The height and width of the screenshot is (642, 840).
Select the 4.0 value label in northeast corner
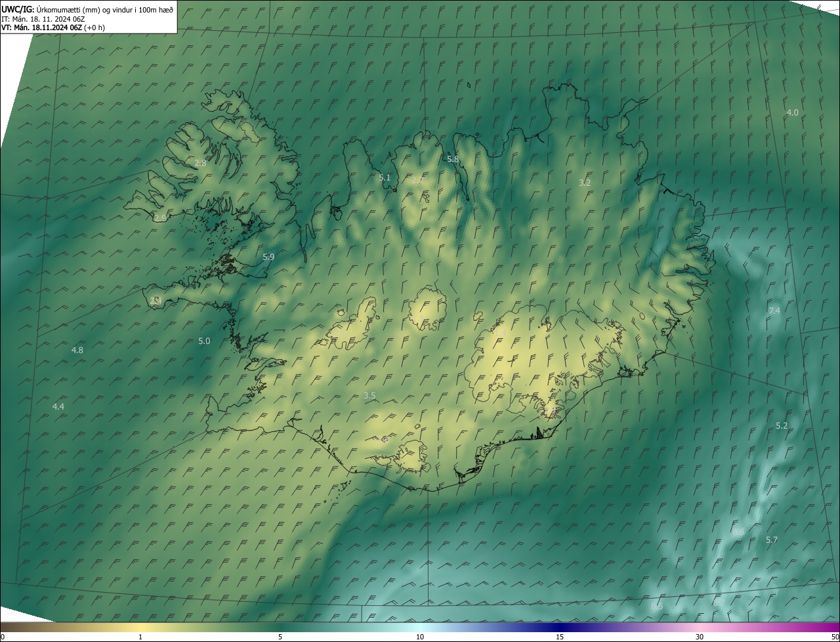point(792,113)
